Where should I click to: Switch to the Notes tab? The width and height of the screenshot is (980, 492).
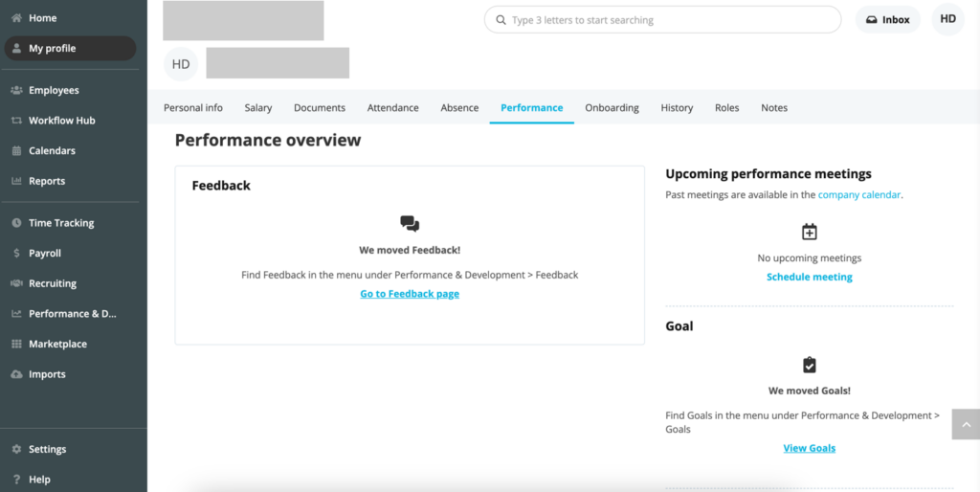(x=774, y=107)
